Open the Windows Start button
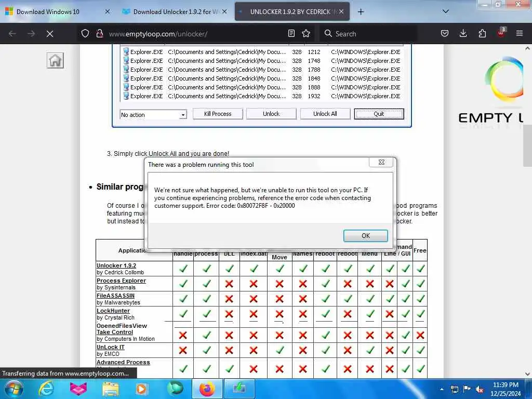 pos(14,389)
